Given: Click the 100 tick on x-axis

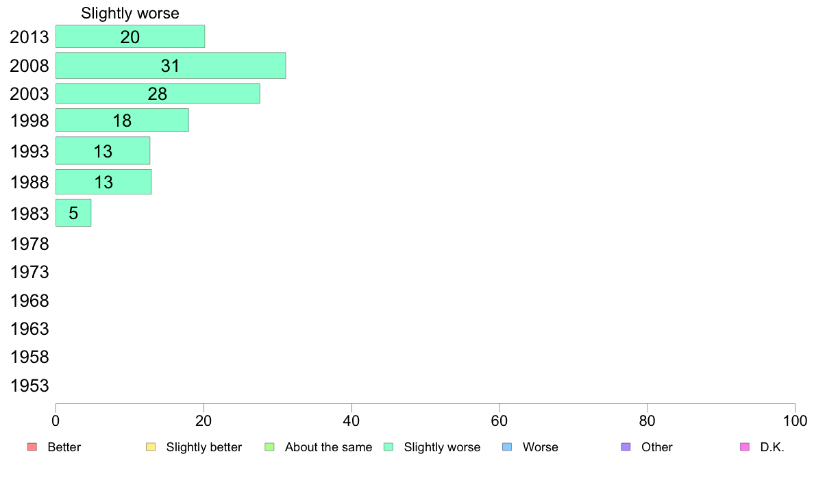Looking at the screenshot, I should (x=795, y=421).
